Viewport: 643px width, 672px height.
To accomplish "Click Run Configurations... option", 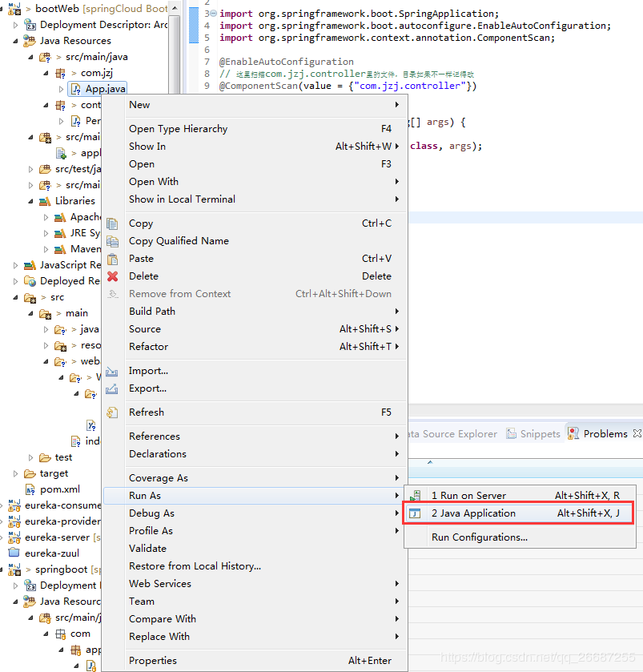I will [479, 537].
